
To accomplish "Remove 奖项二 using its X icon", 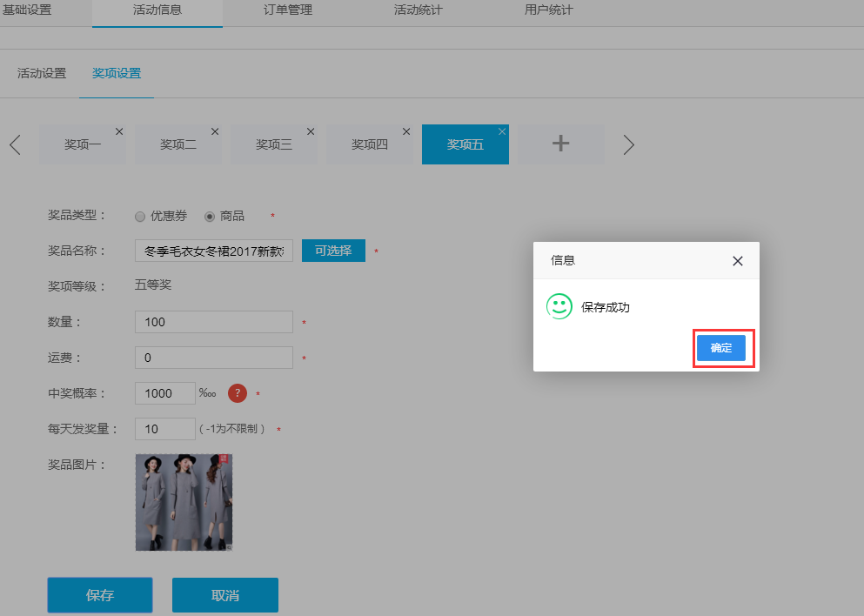I will click(x=215, y=131).
